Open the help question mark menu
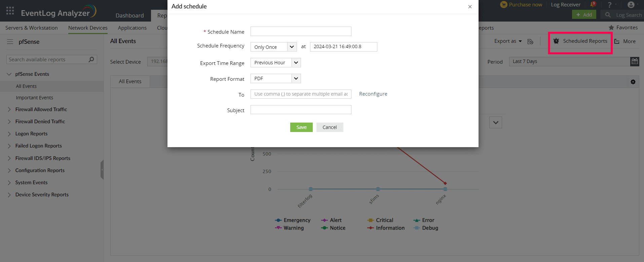644x262 pixels. [609, 5]
